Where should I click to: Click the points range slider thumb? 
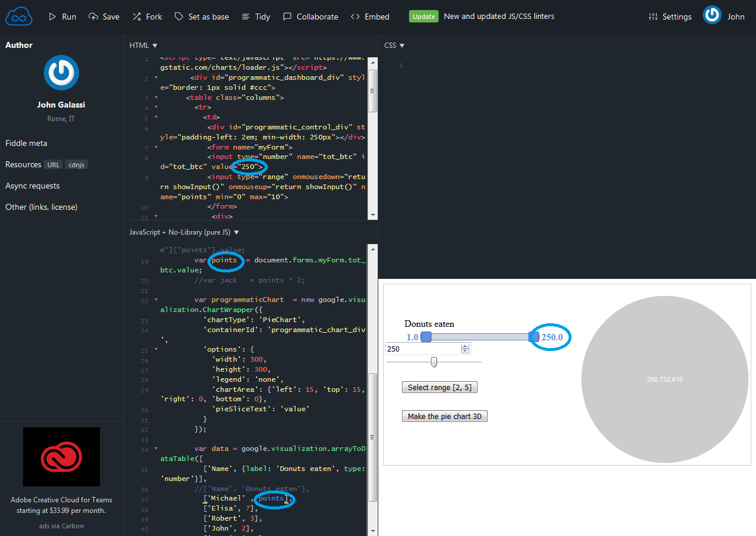[x=434, y=362]
